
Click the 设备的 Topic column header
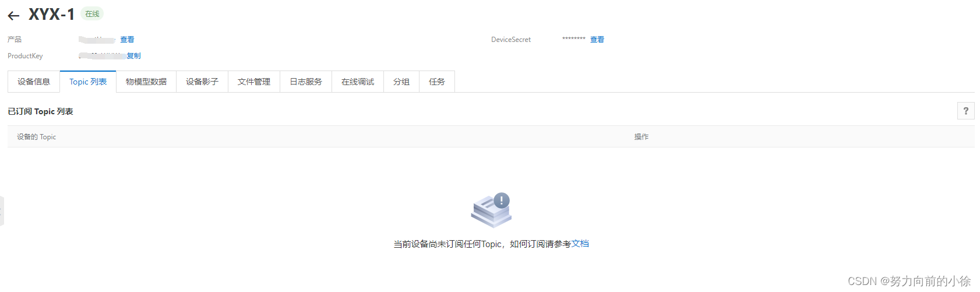coord(37,137)
